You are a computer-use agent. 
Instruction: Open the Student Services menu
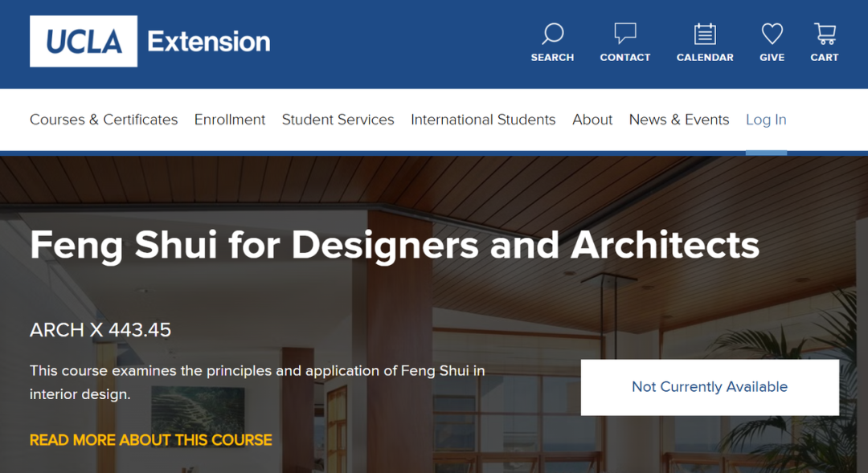[338, 120]
